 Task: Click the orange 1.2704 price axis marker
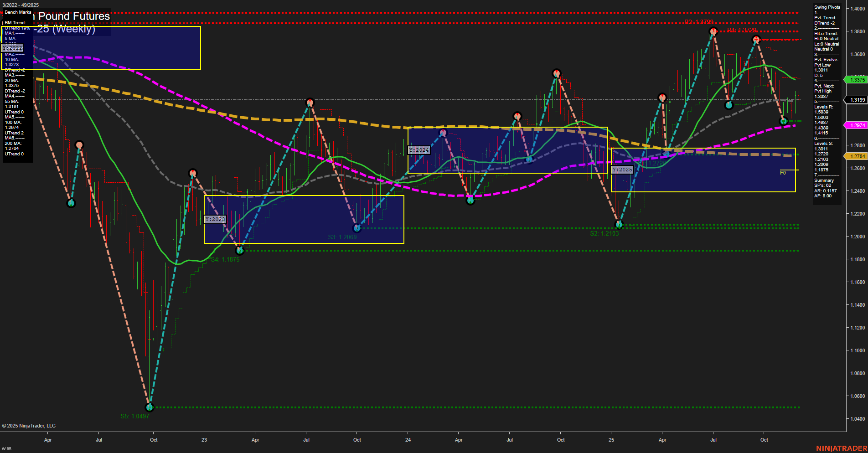point(857,156)
